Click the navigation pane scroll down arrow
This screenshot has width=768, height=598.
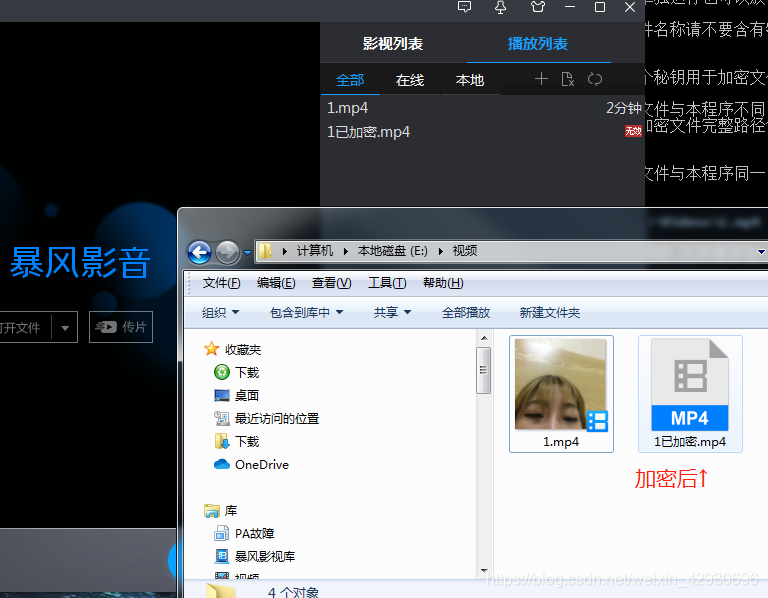pos(483,571)
